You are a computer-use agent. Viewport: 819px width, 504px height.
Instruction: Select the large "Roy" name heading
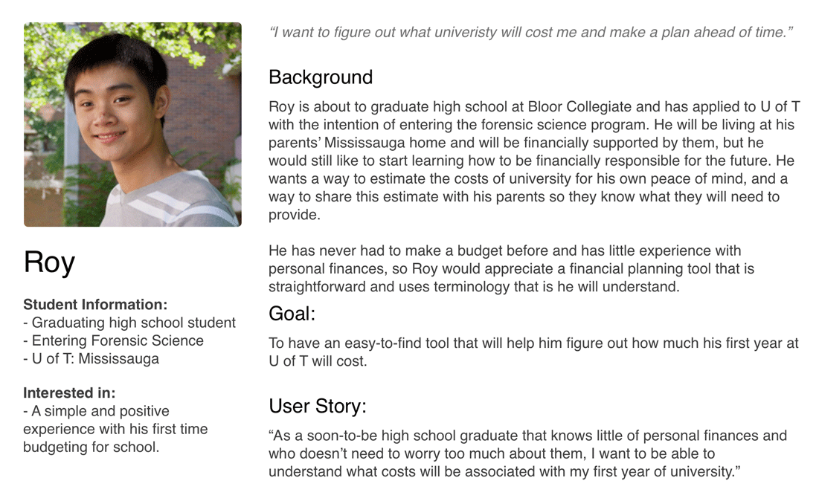tap(49, 262)
